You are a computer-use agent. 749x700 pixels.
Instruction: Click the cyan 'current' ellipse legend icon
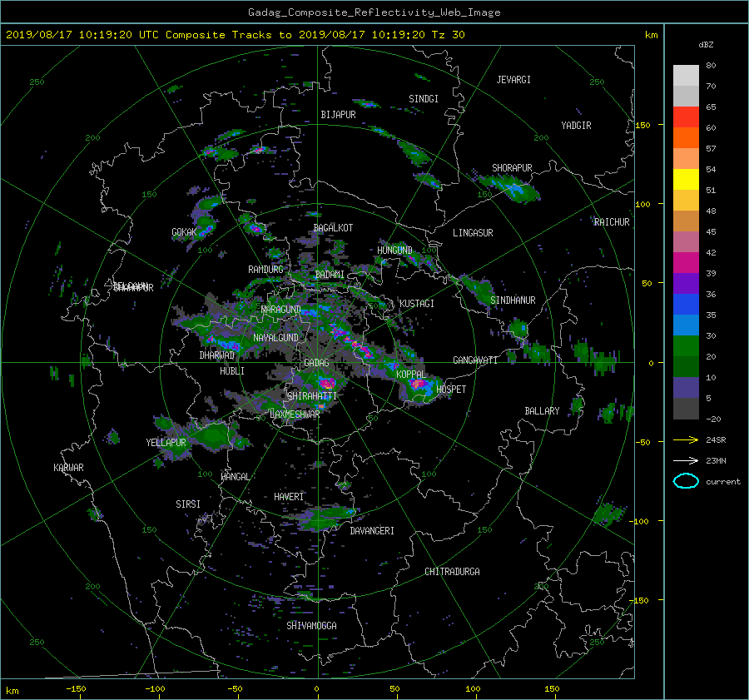click(686, 481)
